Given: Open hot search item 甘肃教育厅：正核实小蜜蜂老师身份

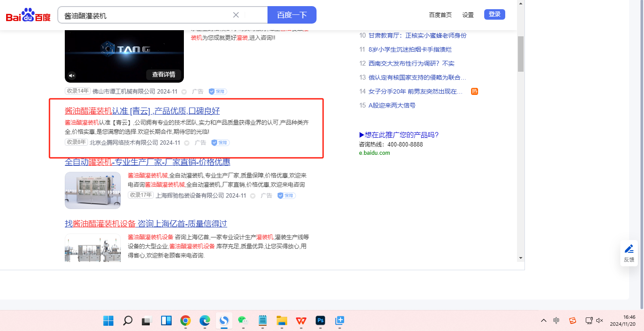Looking at the screenshot, I should [x=417, y=35].
